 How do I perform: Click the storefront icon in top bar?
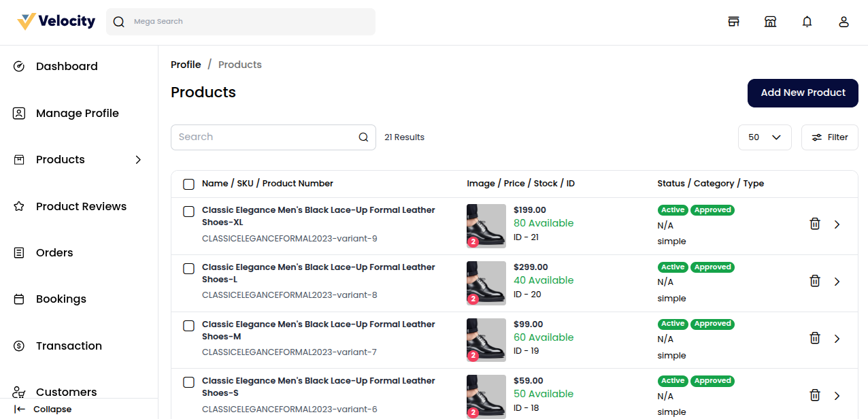[770, 22]
